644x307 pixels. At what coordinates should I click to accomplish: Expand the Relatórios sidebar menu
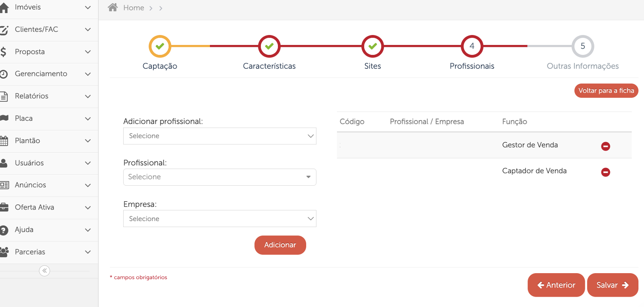tap(48, 96)
